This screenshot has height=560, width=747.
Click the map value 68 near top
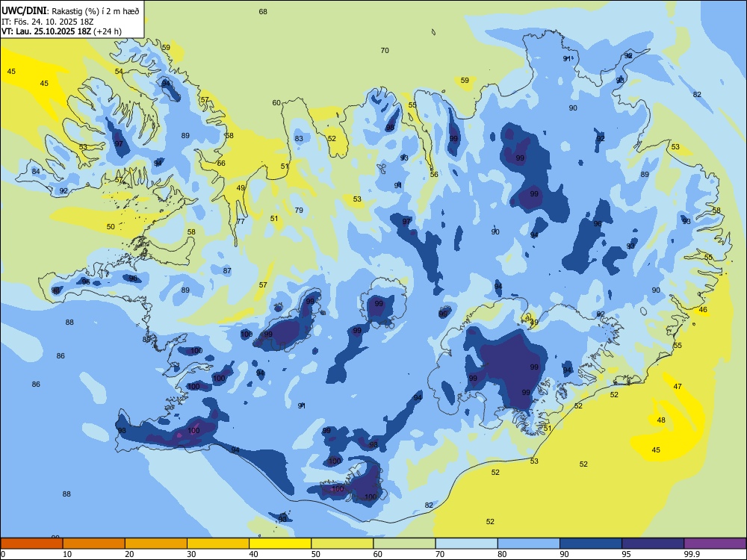[263, 11]
